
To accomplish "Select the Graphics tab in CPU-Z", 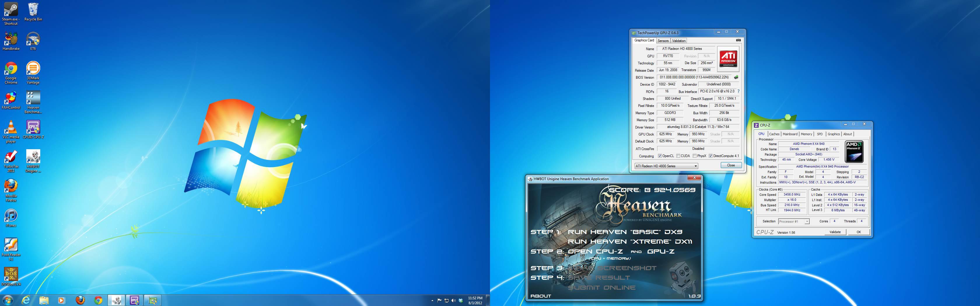I will tap(834, 134).
